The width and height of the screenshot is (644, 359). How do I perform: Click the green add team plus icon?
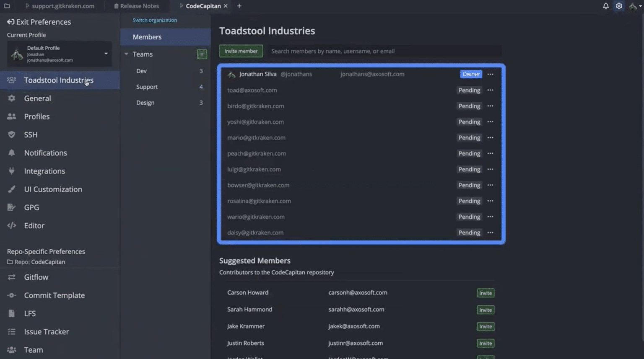(x=202, y=54)
